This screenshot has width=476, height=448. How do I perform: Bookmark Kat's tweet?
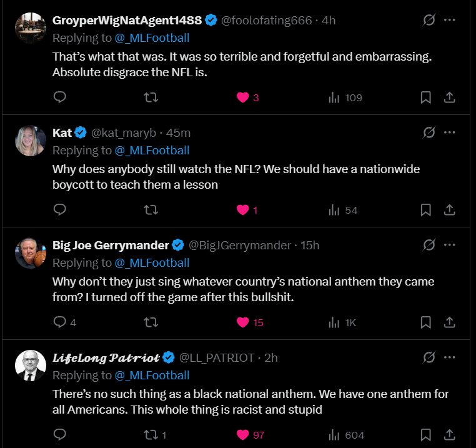(x=425, y=210)
